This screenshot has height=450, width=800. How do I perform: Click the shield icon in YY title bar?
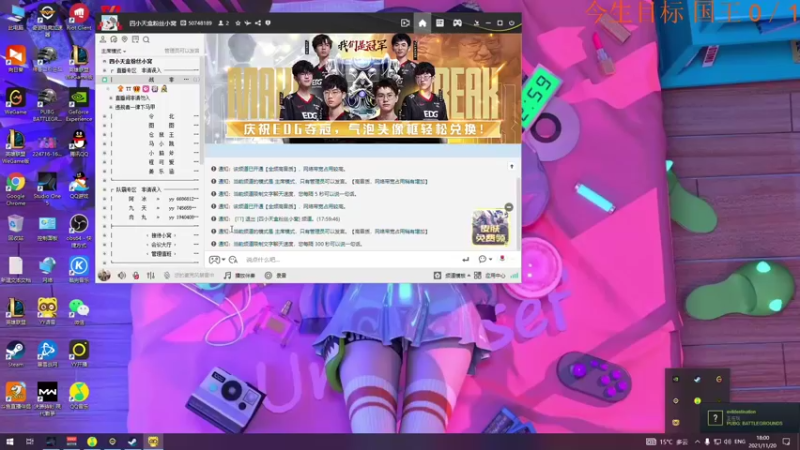coord(268,23)
